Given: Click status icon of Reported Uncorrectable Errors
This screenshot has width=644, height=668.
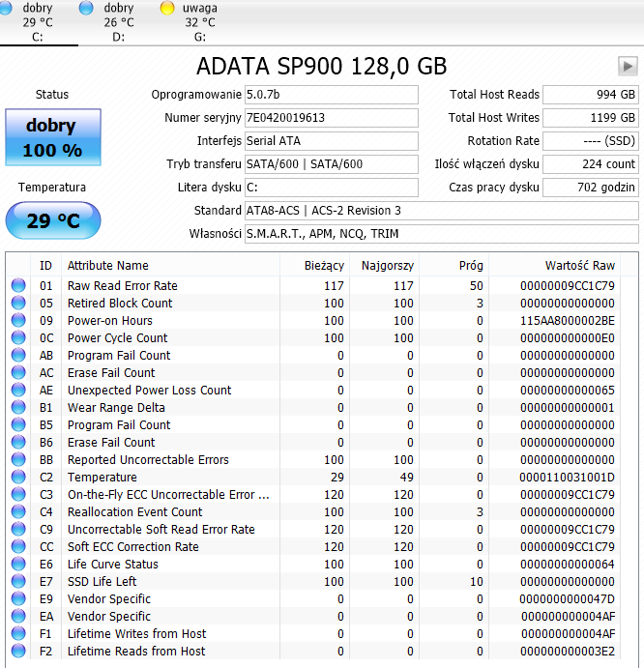Looking at the screenshot, I should tap(18, 460).
